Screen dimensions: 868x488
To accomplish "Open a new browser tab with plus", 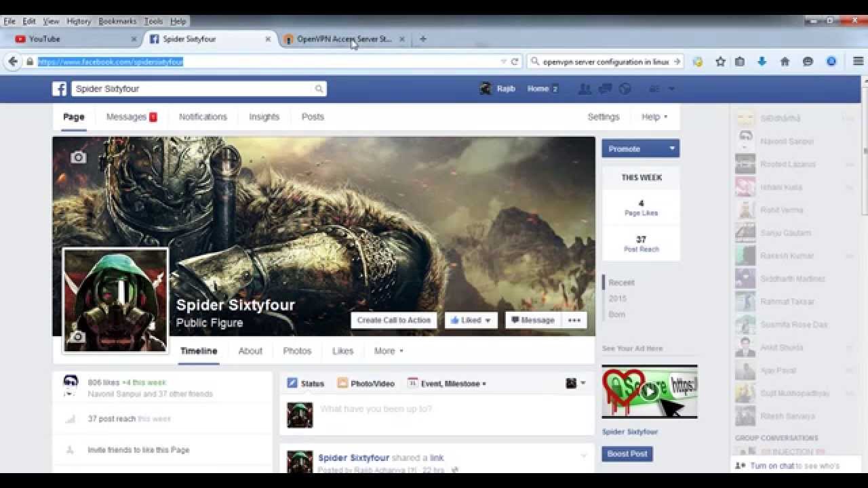I will point(423,39).
